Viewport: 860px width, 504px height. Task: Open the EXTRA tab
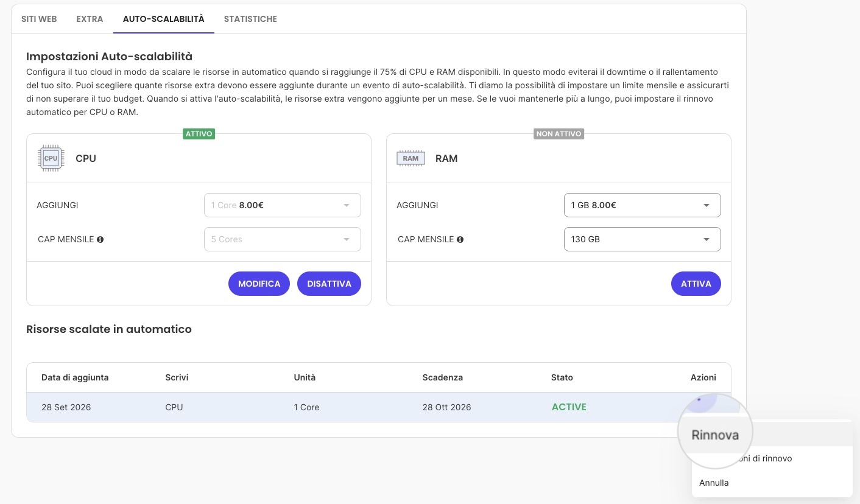[90, 19]
